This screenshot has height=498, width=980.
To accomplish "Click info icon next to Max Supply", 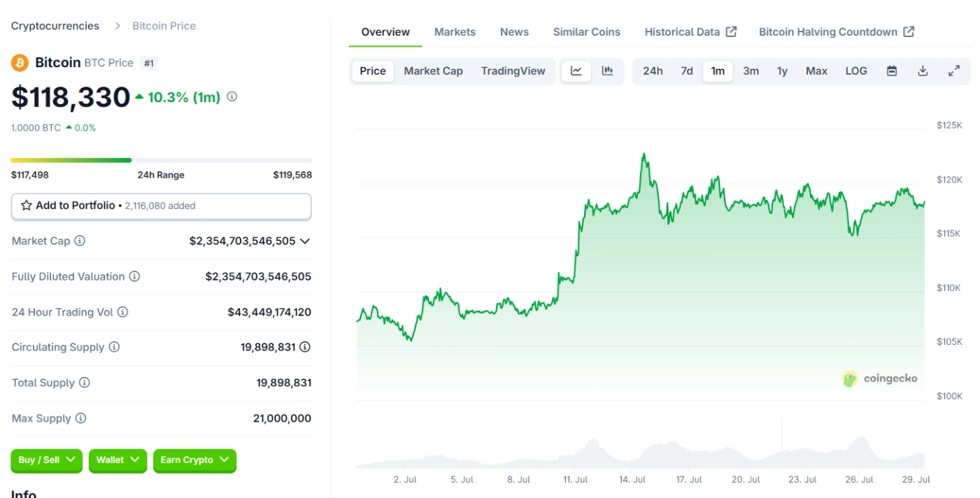I will (80, 418).
